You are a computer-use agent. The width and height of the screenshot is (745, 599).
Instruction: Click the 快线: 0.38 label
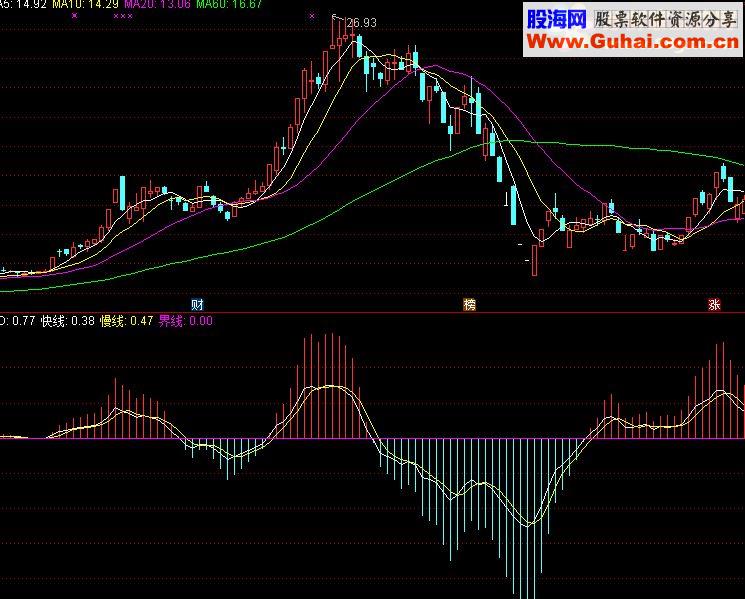68,321
